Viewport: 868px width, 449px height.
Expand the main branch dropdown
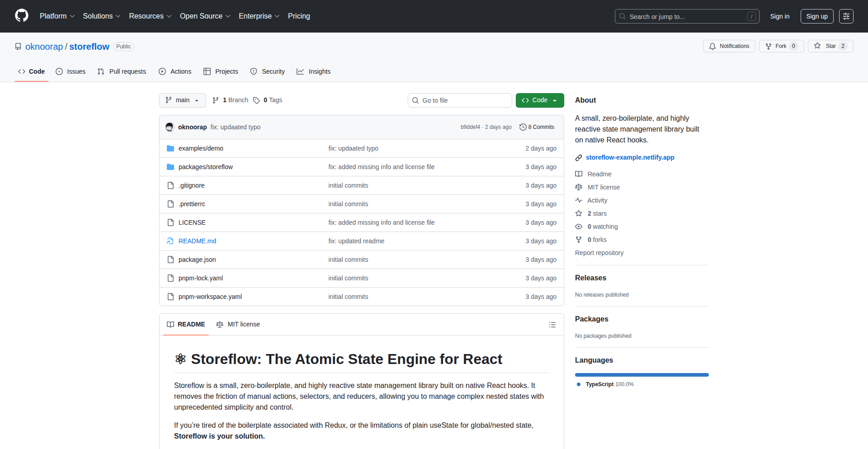[x=182, y=100]
